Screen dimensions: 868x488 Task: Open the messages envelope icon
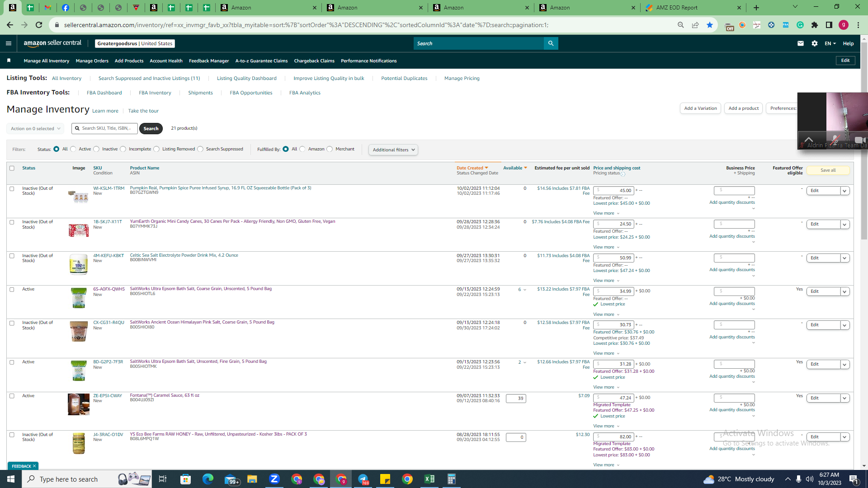click(x=801, y=43)
